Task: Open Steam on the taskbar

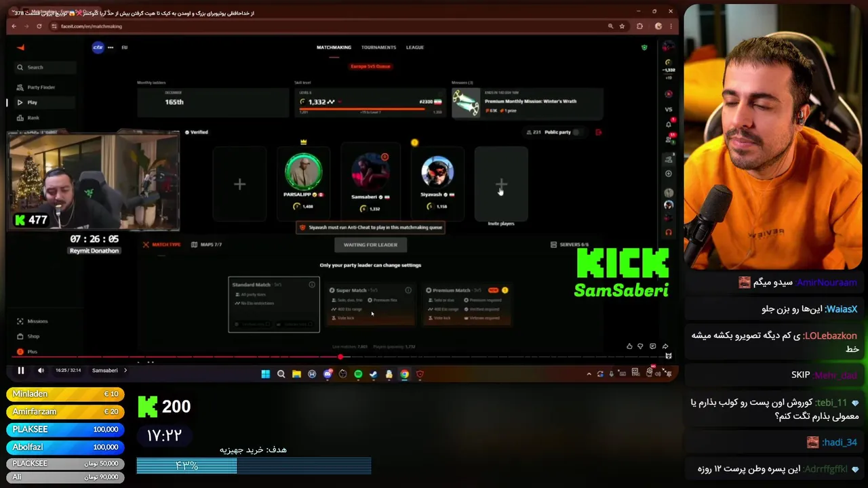Action: [373, 374]
